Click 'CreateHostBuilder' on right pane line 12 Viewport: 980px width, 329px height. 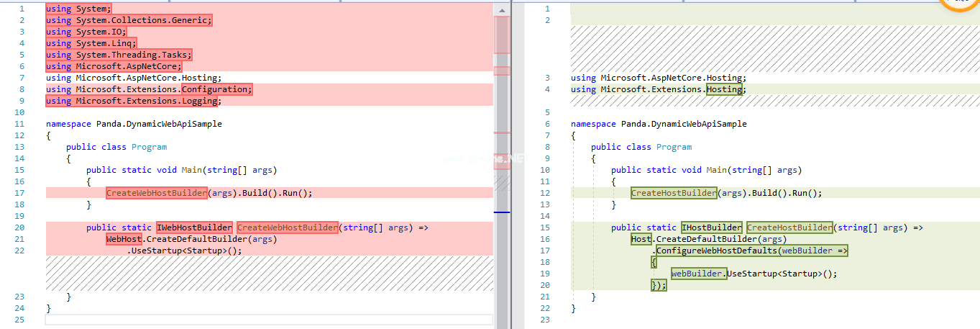(674, 193)
